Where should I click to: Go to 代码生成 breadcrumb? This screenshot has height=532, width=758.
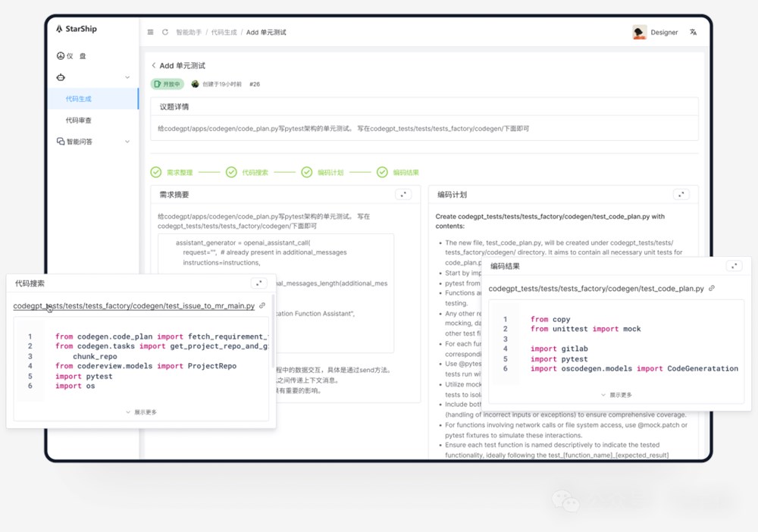tap(224, 33)
